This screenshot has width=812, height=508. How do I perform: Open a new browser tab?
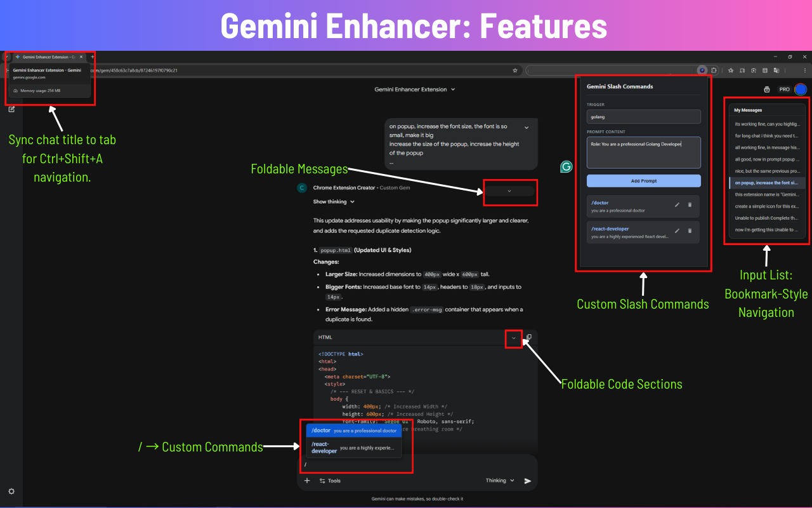93,57
